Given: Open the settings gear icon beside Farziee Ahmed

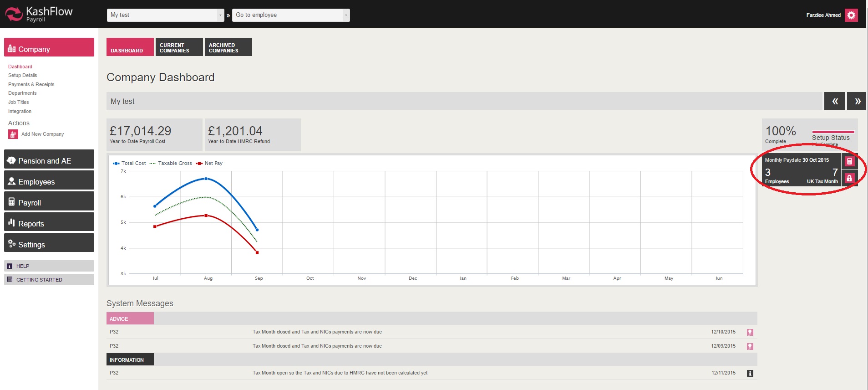Looking at the screenshot, I should coord(851,15).
